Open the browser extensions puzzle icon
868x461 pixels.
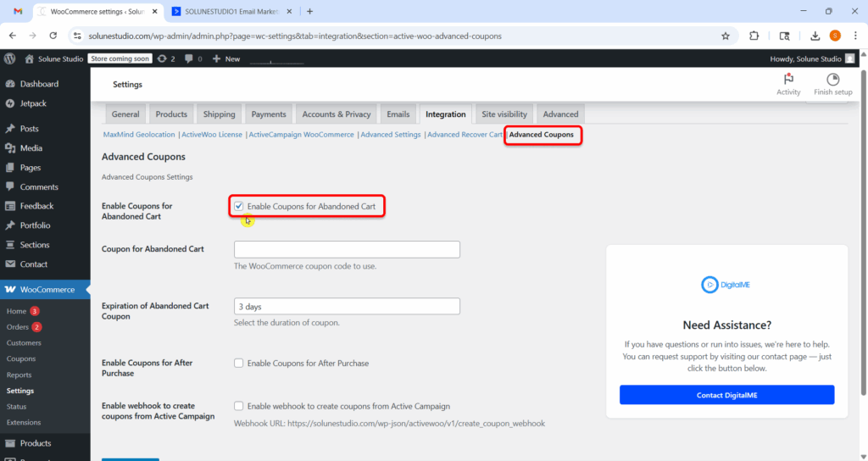tap(754, 36)
